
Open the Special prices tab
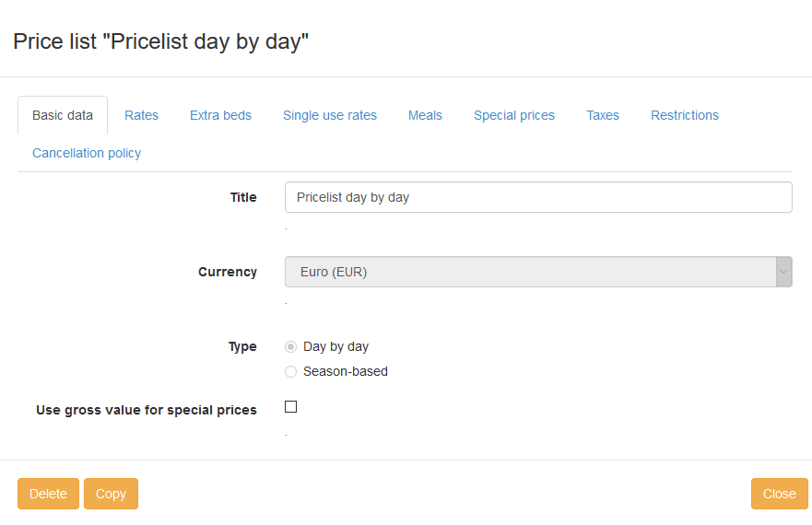(513, 115)
